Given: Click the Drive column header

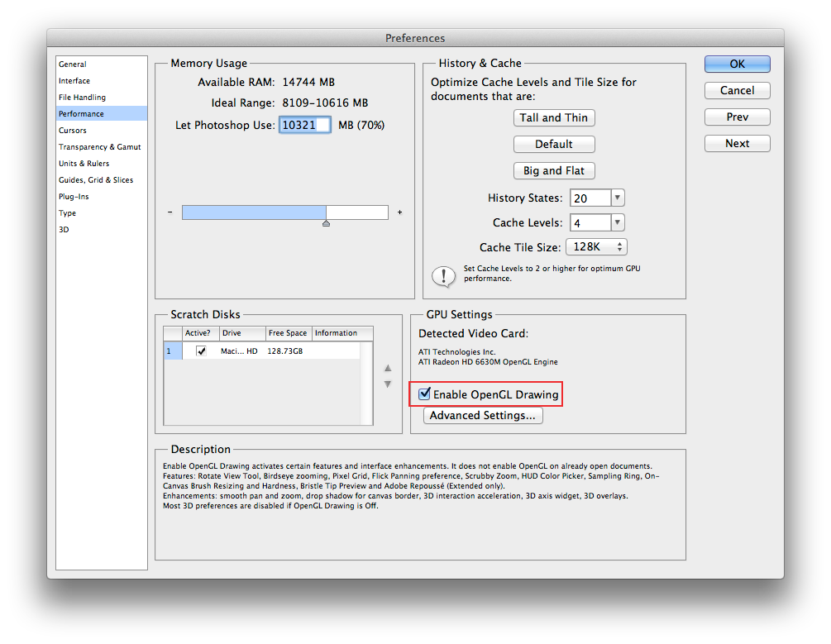Looking at the screenshot, I should click(242, 333).
